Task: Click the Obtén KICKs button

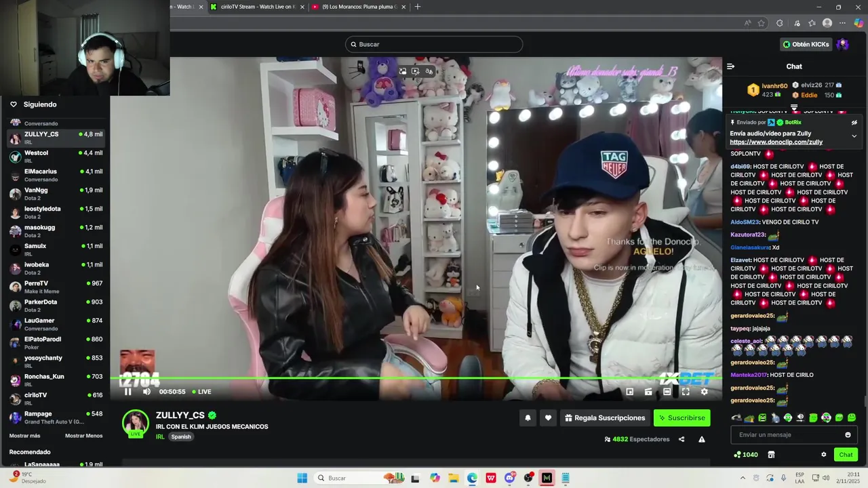Action: pyautogui.click(x=806, y=45)
